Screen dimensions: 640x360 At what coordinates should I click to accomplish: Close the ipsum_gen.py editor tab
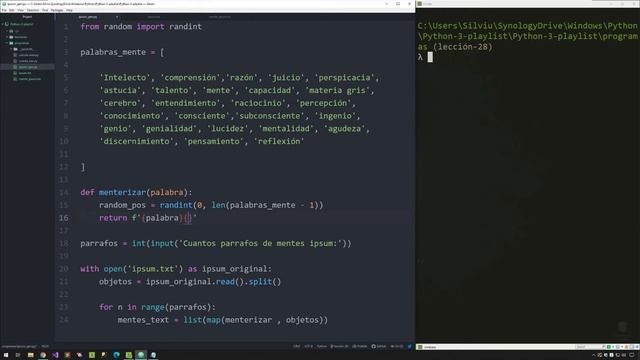coord(116,17)
